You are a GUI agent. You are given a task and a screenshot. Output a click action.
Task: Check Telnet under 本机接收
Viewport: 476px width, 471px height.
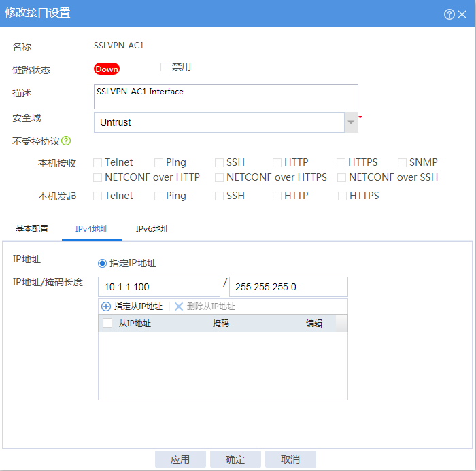pos(98,162)
